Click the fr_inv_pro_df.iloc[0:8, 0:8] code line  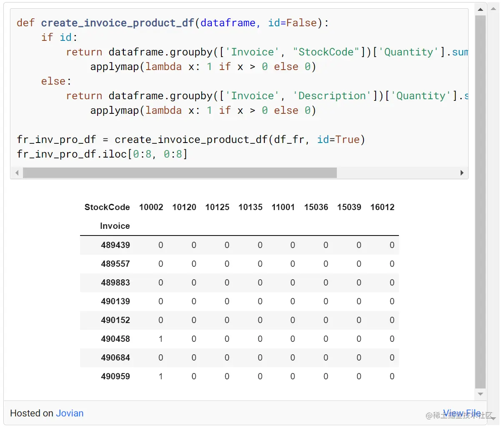coord(102,154)
